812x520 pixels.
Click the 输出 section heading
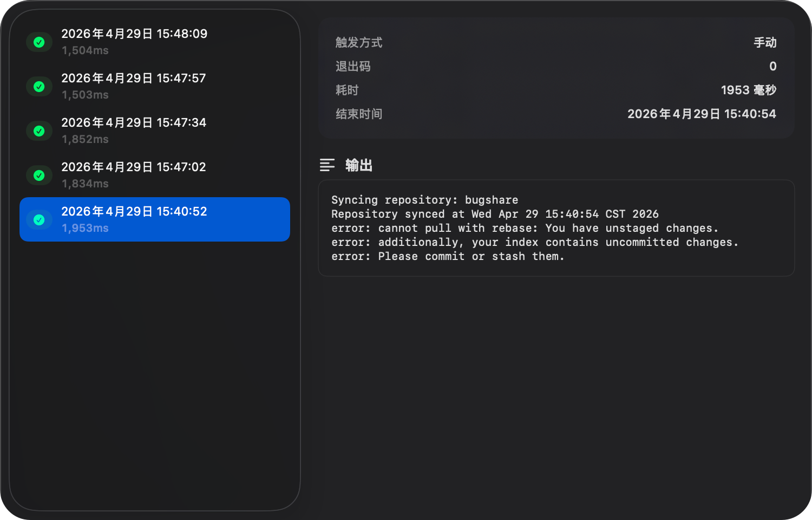click(x=359, y=165)
